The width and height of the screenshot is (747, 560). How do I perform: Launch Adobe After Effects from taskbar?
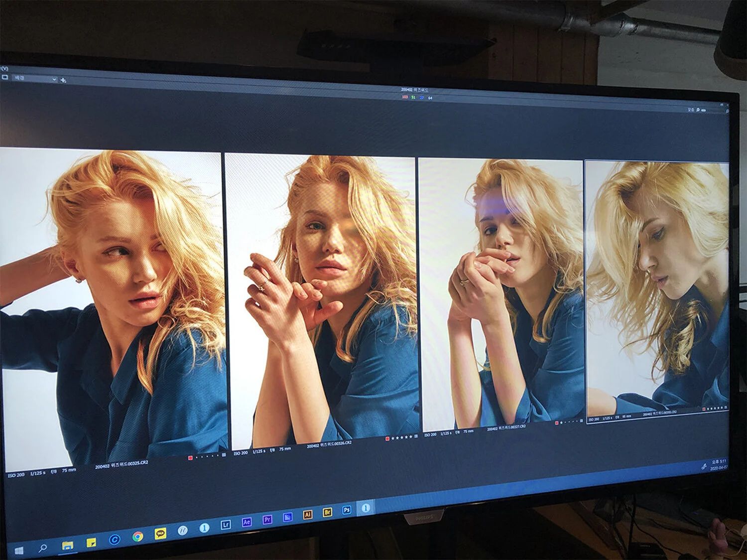tap(247, 522)
